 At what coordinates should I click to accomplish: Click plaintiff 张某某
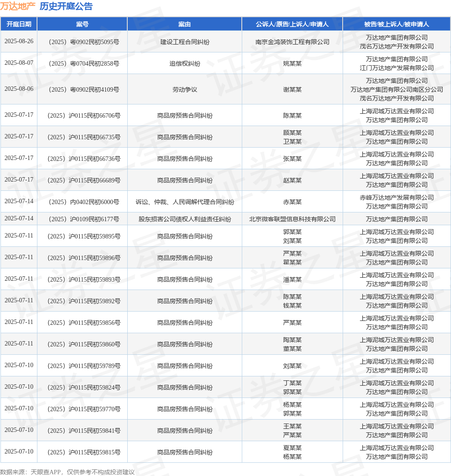point(292,159)
